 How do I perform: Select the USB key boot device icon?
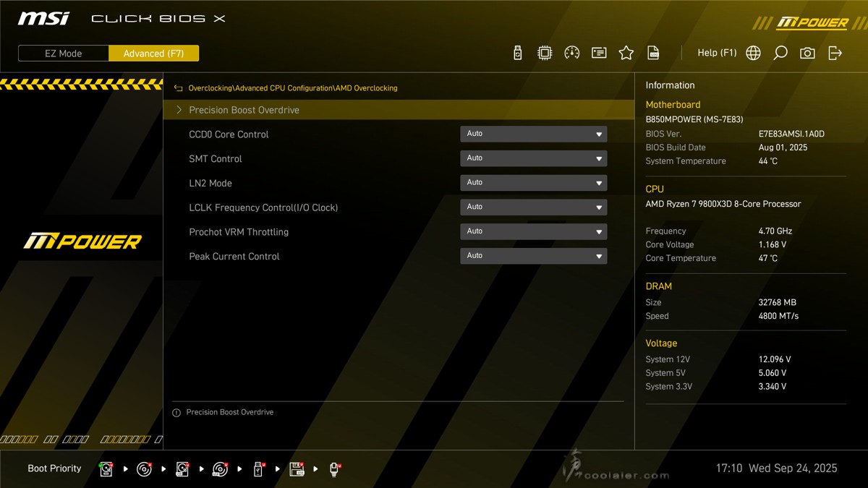pos(258,469)
